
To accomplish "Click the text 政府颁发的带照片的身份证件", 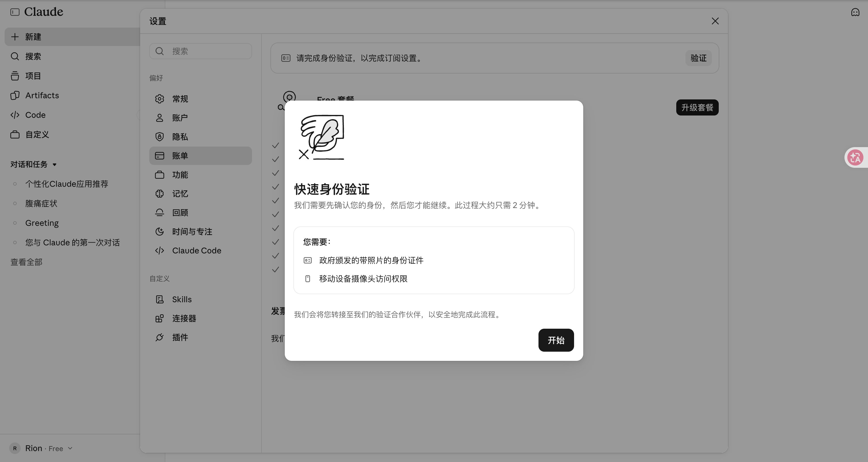I will (x=371, y=260).
